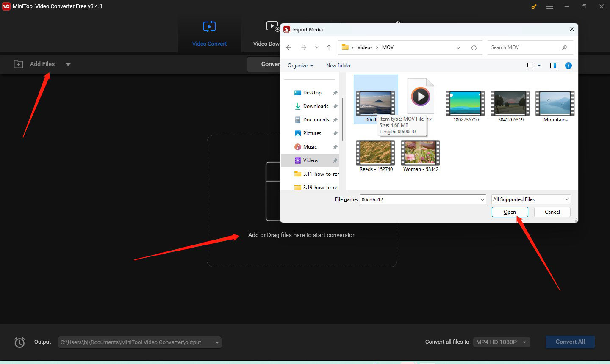Go up one folder level
Viewport: 610px width, 364px height.
(x=329, y=47)
